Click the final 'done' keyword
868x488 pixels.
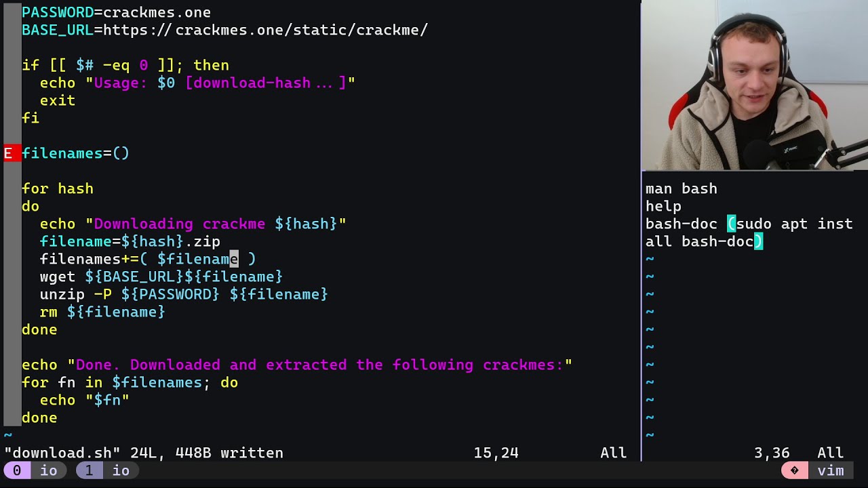click(x=39, y=418)
